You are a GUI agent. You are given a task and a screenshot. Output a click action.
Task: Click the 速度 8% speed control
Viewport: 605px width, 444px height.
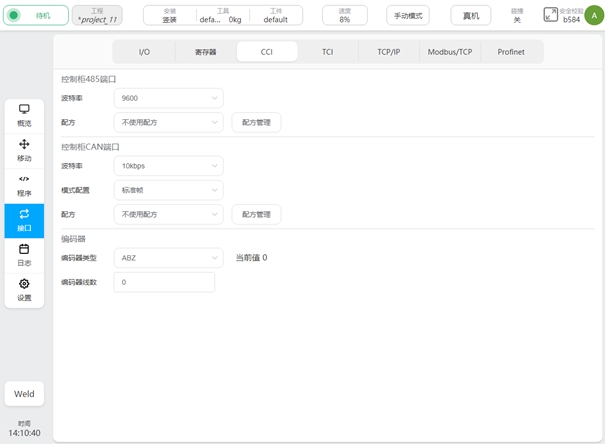tap(344, 15)
